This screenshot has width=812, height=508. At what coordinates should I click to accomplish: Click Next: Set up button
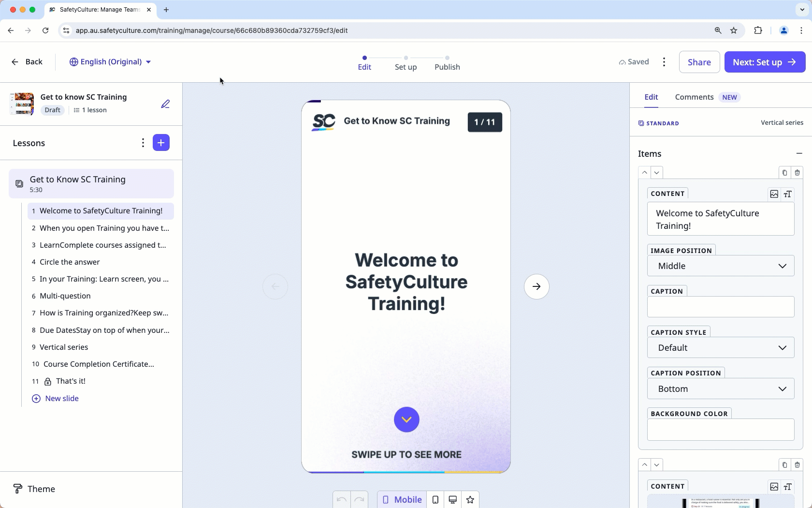point(765,62)
